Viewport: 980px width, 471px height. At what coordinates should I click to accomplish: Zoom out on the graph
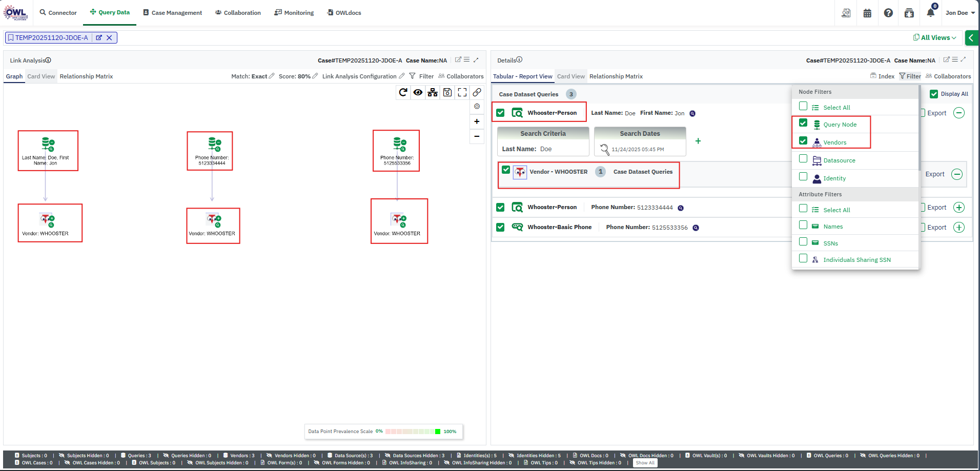477,136
